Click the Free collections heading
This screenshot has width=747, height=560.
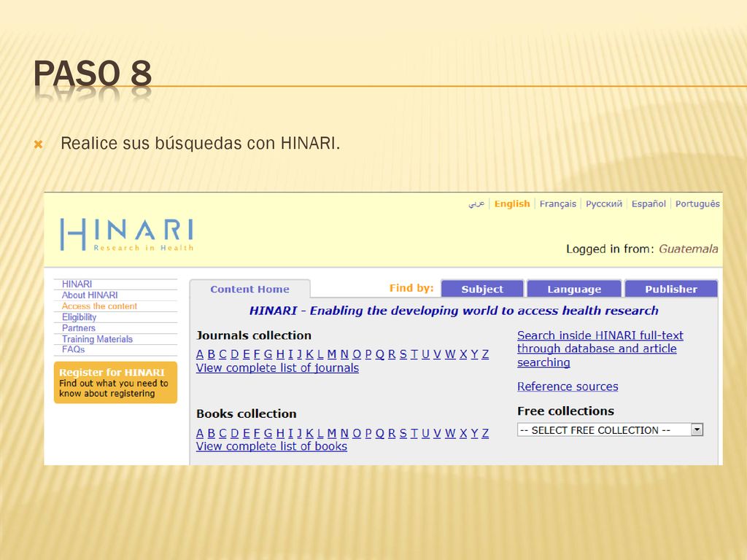point(565,411)
